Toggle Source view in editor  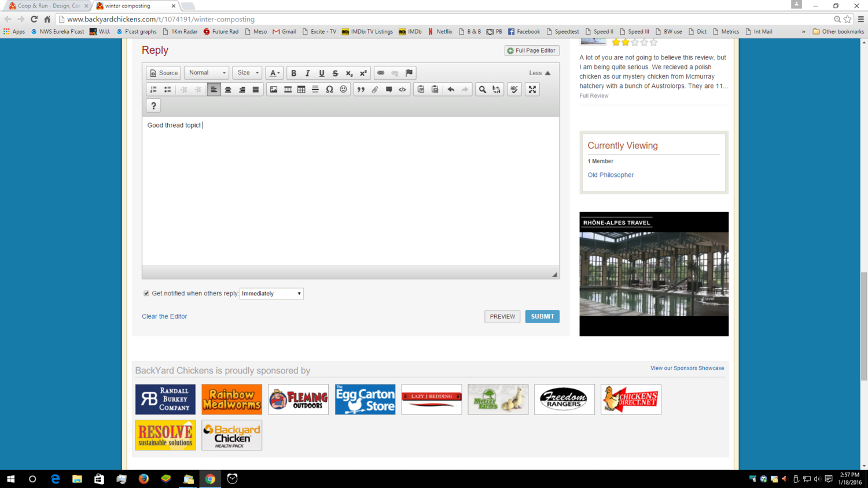(x=164, y=73)
